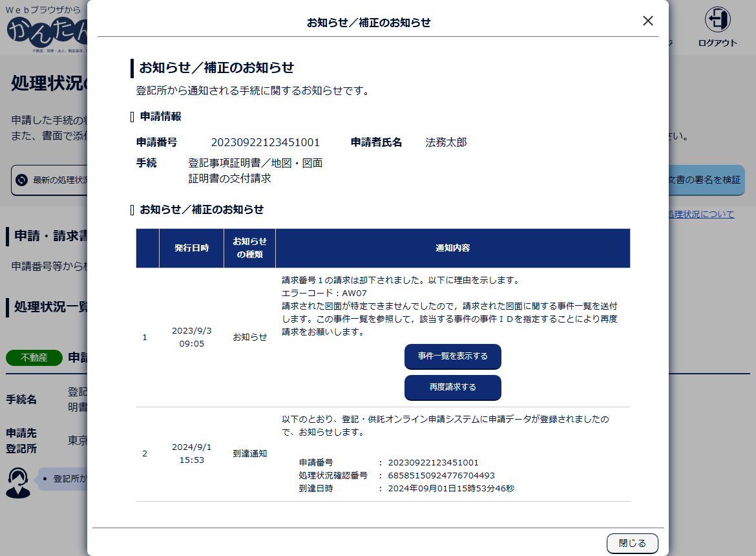Screen dimensions: 756x556
Task: Click the お知らせの種類 column header
Action: [249, 248]
